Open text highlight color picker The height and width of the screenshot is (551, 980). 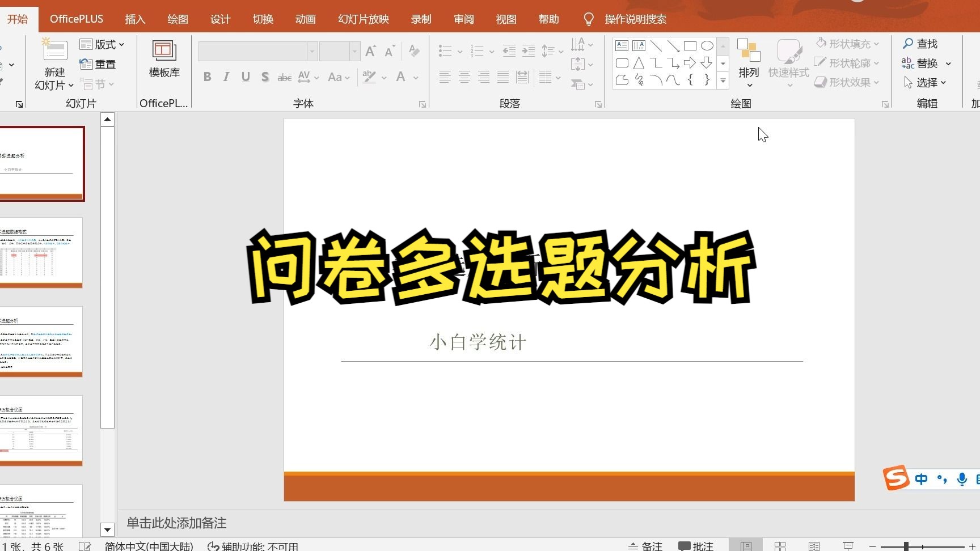pos(374,77)
